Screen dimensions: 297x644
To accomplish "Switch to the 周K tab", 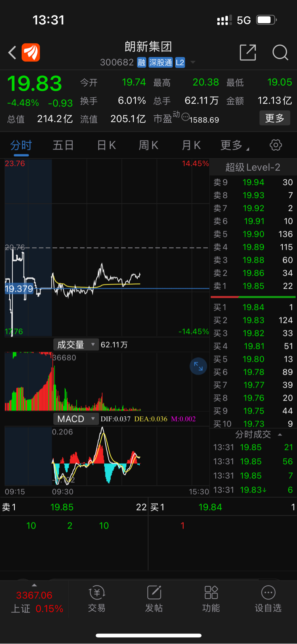I will point(148,145).
